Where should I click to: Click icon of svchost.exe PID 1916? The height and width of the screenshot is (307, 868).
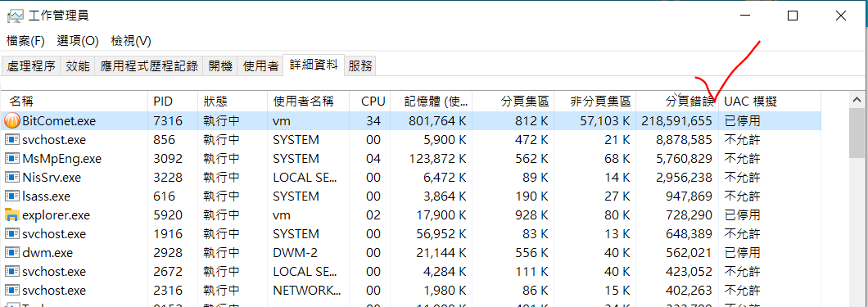(11, 233)
